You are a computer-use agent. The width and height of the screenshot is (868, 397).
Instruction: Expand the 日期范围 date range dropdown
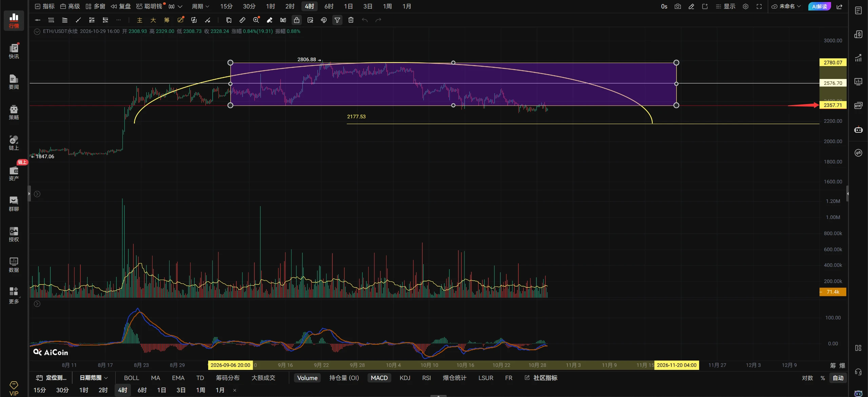(94, 378)
